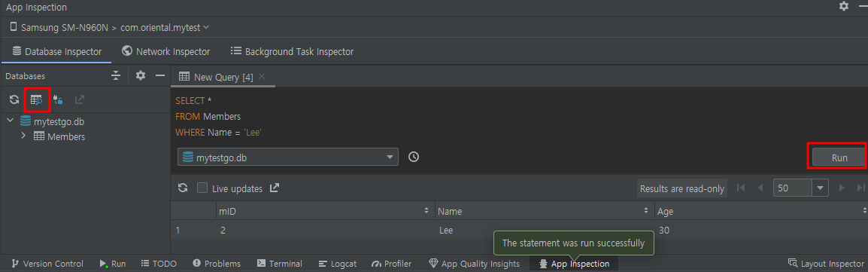The width and height of the screenshot is (868, 272).
Task: Click into the SQL query editor
Action: click(519, 116)
